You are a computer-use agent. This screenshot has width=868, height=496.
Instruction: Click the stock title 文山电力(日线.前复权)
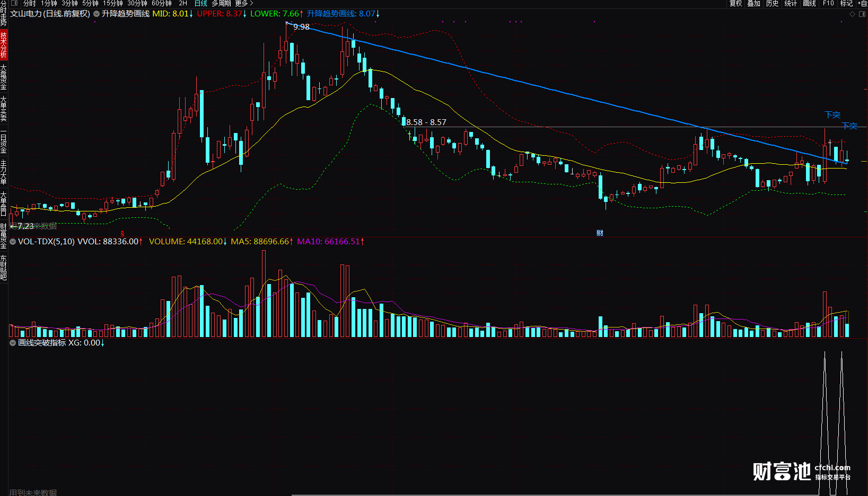50,14
